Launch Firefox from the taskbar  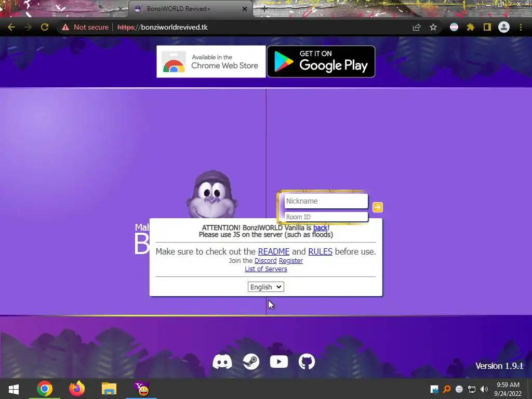coord(77,389)
